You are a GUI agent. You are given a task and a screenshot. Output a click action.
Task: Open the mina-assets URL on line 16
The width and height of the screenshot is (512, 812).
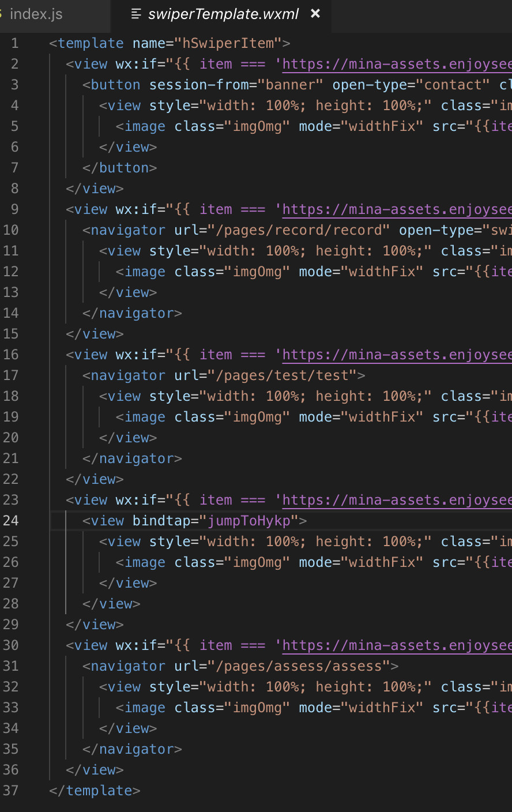397,355
